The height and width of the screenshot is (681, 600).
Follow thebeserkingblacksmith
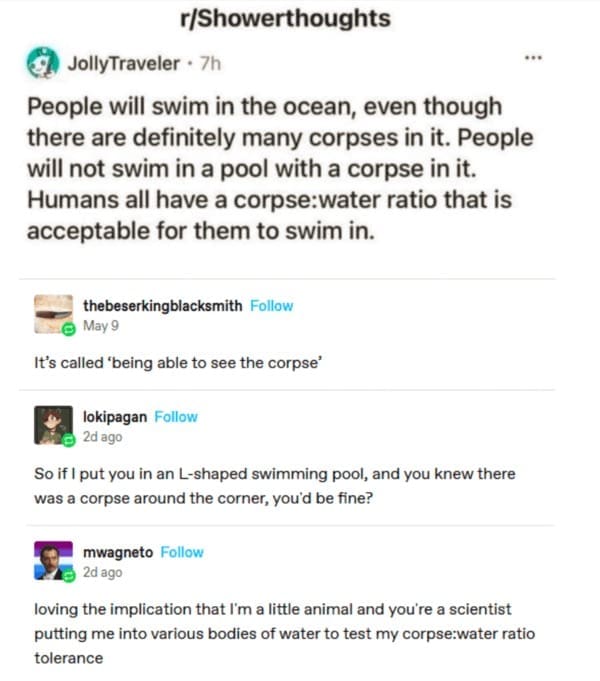[271, 306]
